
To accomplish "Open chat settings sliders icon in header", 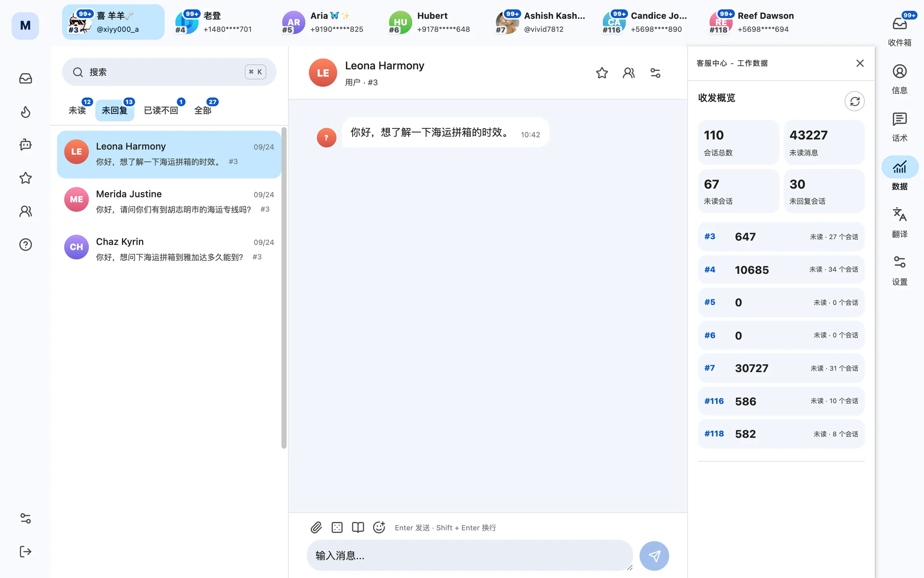I will [x=655, y=73].
